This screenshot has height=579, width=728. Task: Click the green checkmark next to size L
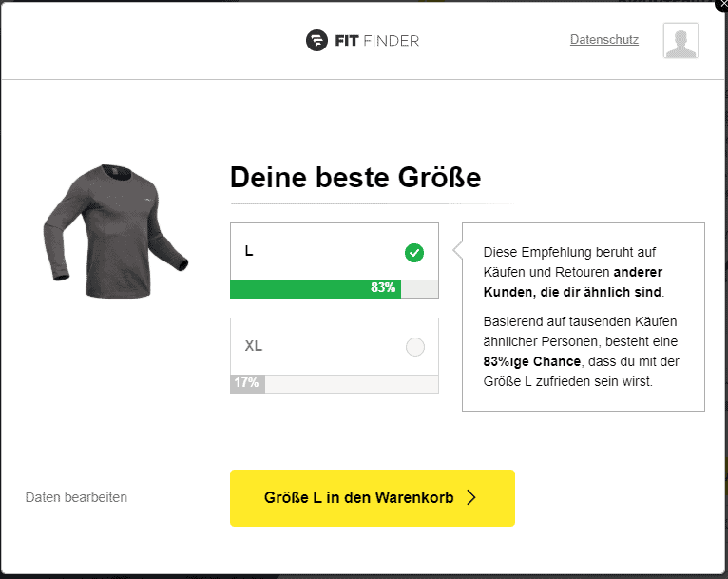(414, 252)
